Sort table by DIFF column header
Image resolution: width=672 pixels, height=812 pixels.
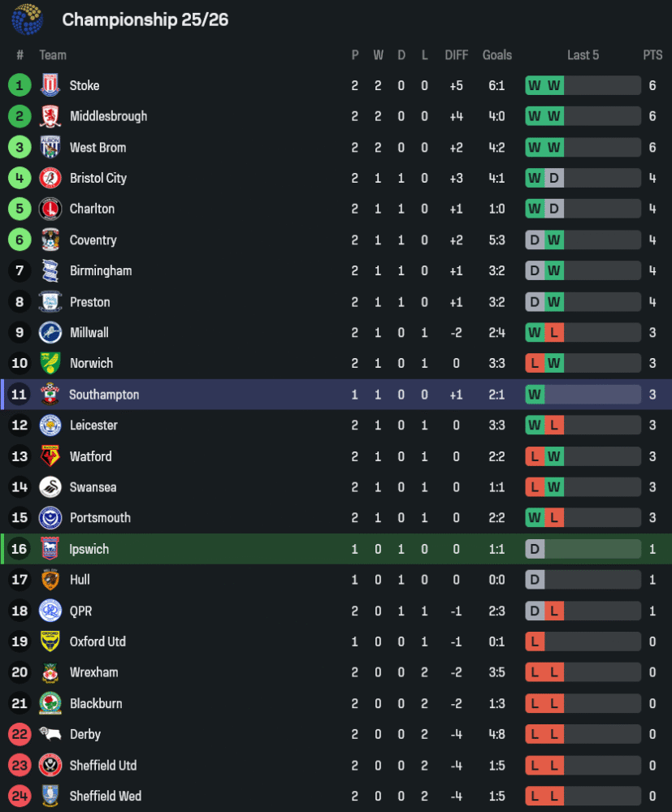pos(456,55)
